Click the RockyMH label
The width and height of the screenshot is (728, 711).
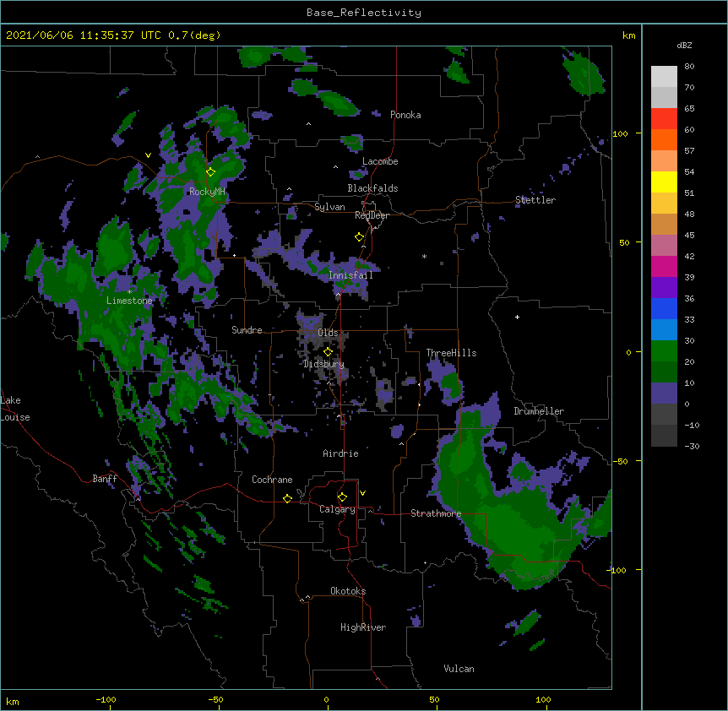pos(207,192)
